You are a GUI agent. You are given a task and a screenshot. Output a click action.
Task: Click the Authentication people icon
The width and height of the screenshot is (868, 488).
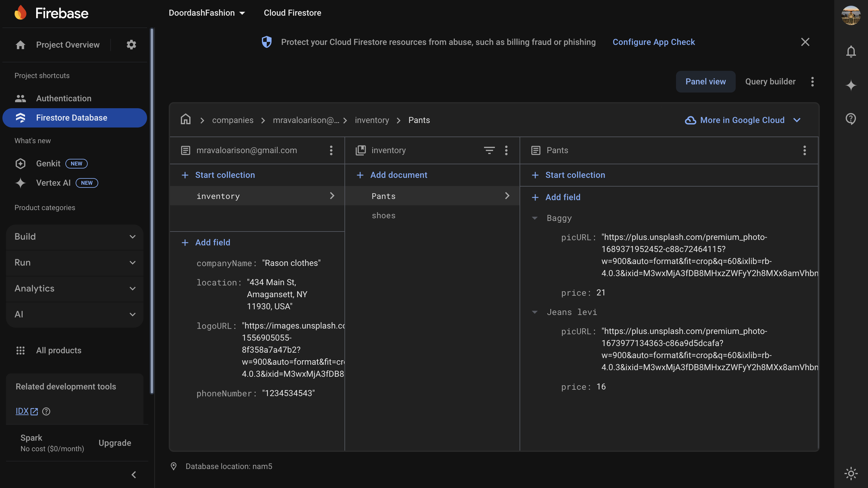point(20,98)
